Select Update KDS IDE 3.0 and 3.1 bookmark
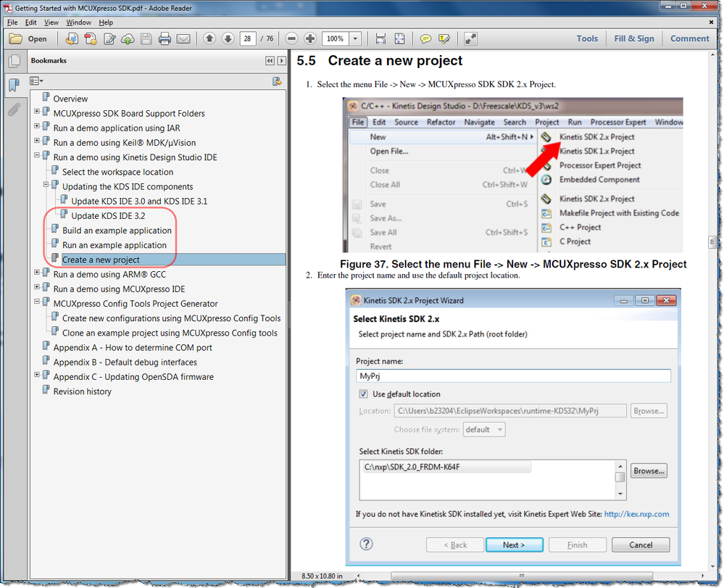724x588 pixels. pos(139,202)
